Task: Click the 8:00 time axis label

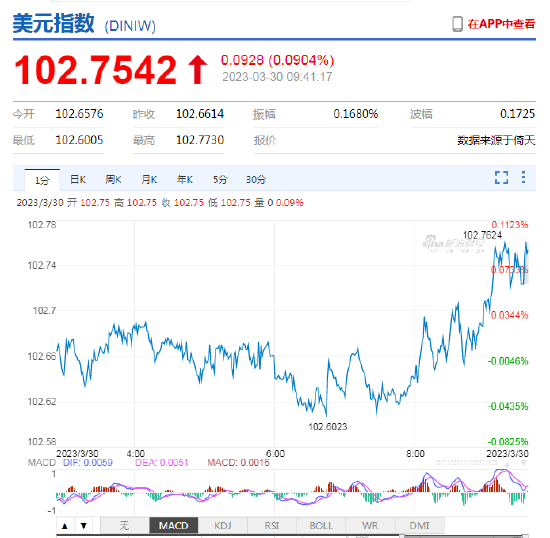Action: click(x=415, y=454)
